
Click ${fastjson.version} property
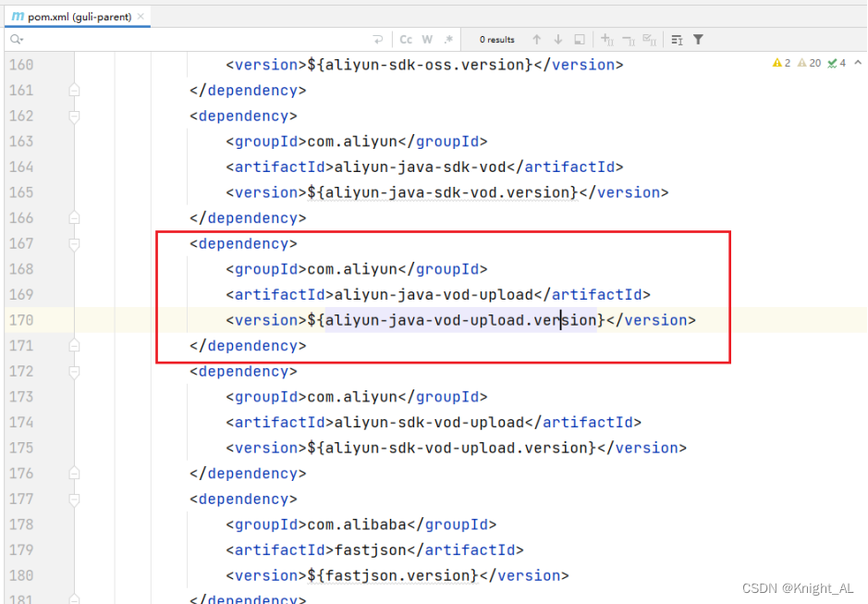click(x=393, y=575)
